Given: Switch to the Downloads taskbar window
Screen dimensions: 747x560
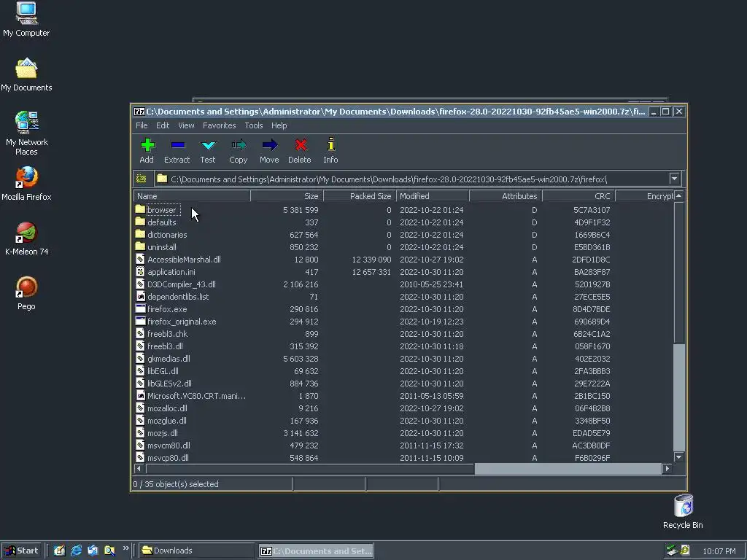Looking at the screenshot, I should point(196,551).
